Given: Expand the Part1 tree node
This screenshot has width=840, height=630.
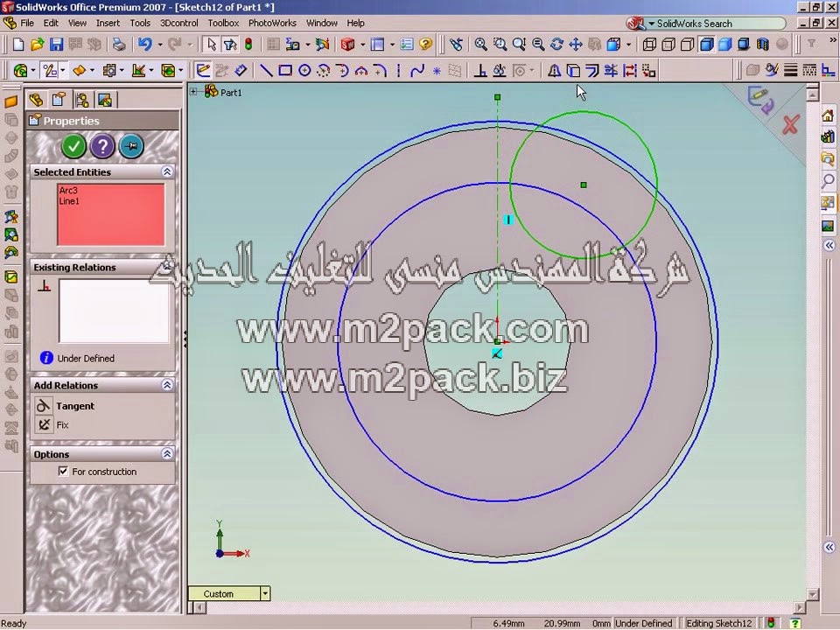Looking at the screenshot, I should click(x=192, y=92).
